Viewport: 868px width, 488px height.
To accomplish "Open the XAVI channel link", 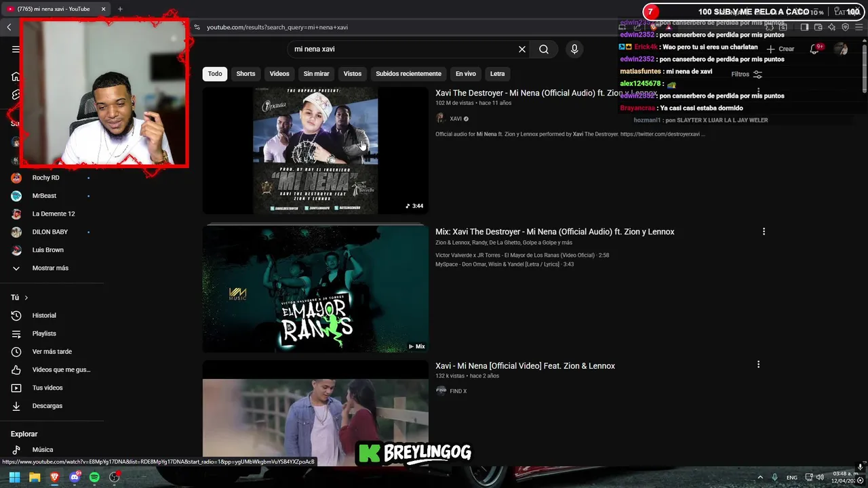I will [456, 119].
